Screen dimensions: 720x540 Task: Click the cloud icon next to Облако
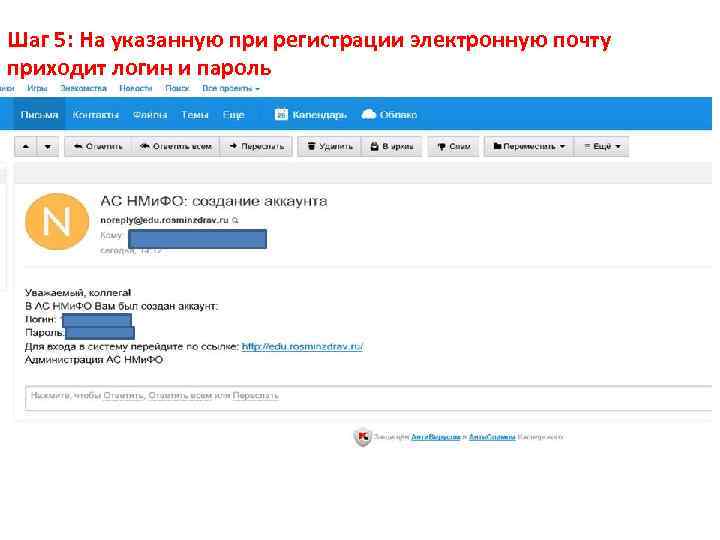pyautogui.click(x=369, y=114)
